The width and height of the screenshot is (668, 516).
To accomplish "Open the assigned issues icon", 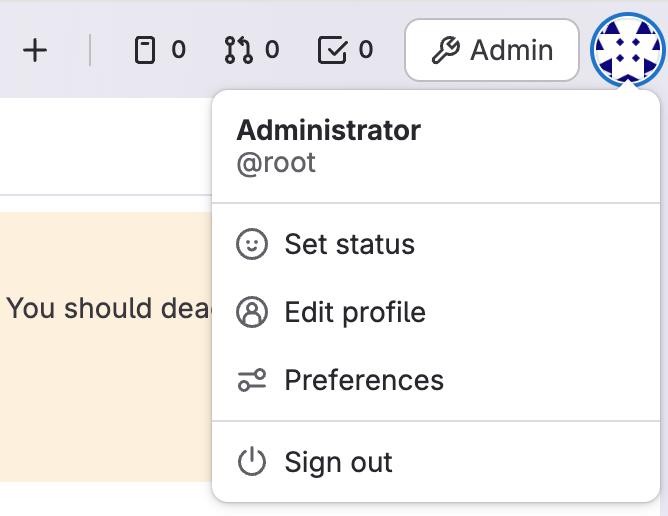I will pyautogui.click(x=145, y=50).
